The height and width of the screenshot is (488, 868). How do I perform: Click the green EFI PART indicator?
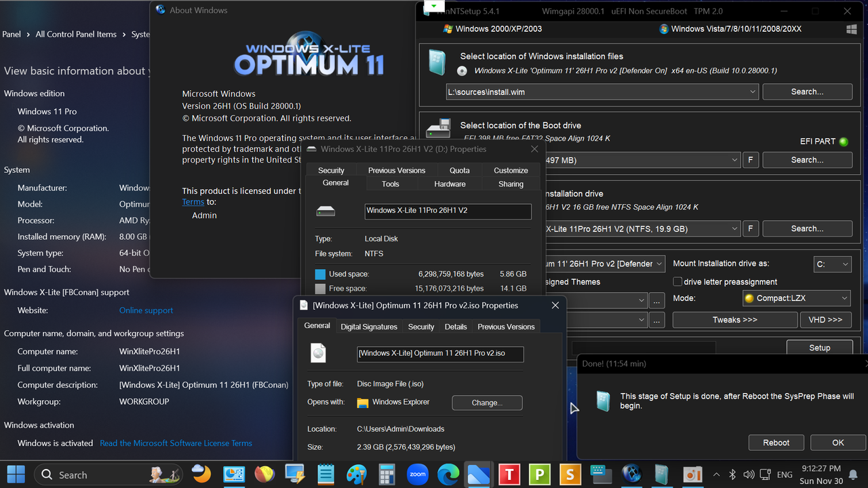click(844, 141)
